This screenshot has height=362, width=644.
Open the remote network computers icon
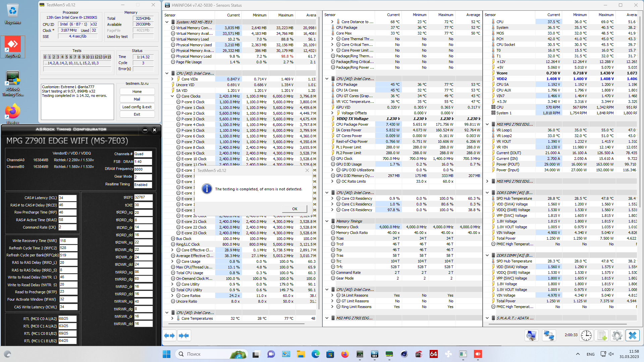point(549,336)
